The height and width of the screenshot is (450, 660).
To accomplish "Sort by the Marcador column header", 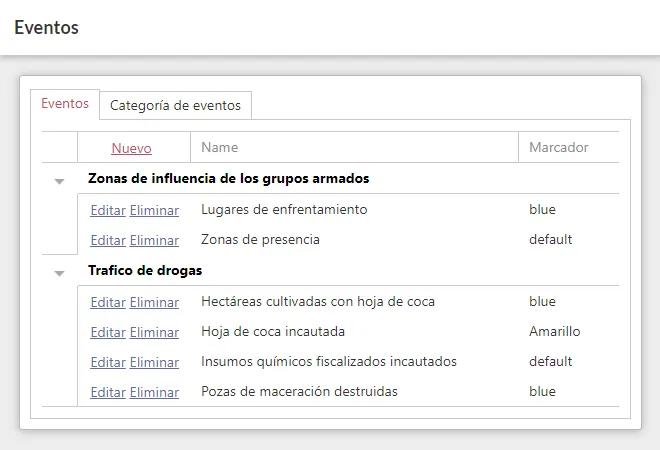I will (558, 148).
